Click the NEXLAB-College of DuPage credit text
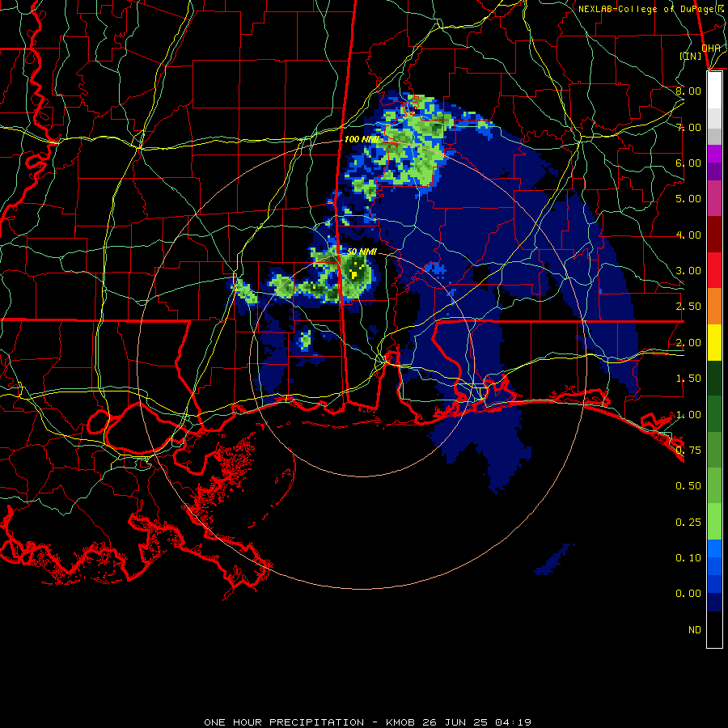 point(650,9)
